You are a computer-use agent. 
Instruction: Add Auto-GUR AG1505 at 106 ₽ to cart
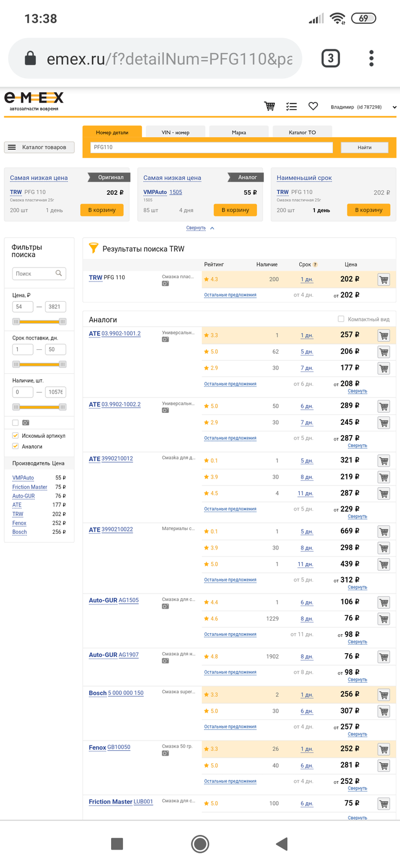[x=384, y=602]
